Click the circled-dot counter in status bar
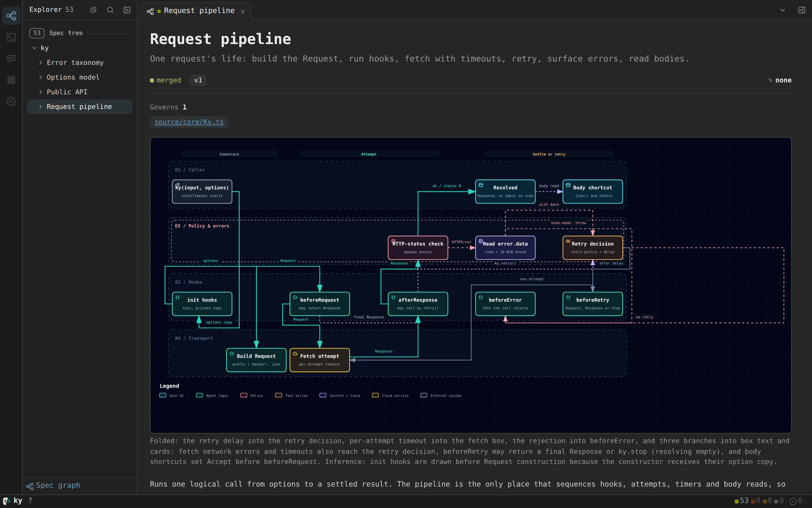 coord(796,501)
